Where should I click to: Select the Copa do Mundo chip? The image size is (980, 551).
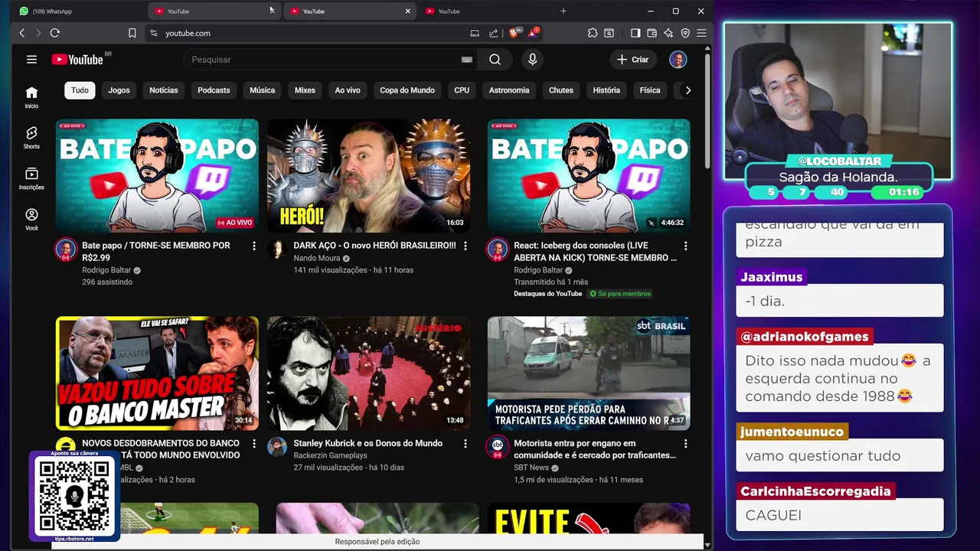tap(407, 90)
